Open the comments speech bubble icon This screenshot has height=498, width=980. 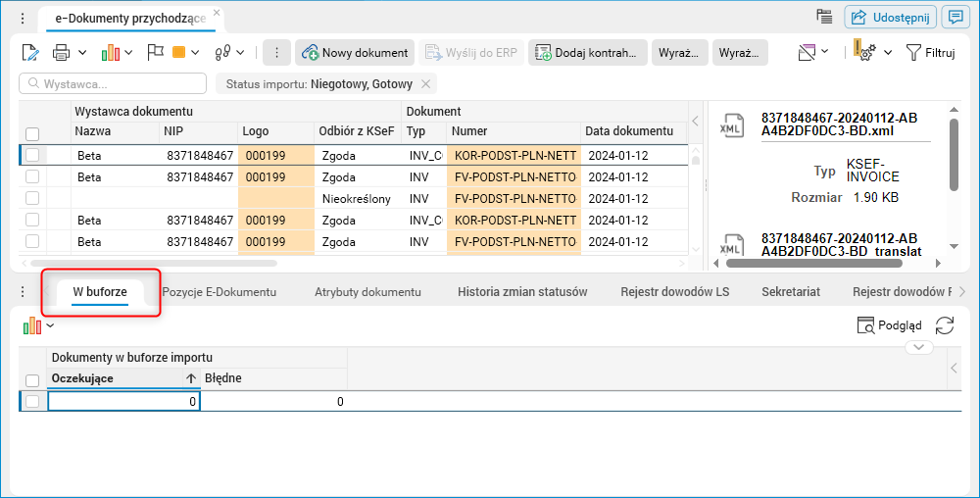pos(953,17)
